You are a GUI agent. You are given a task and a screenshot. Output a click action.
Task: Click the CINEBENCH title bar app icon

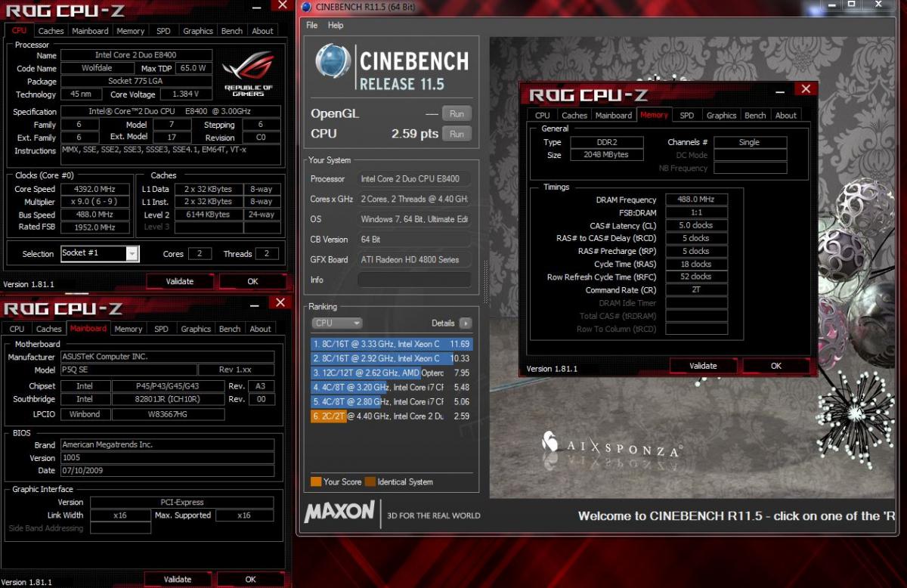(x=305, y=7)
